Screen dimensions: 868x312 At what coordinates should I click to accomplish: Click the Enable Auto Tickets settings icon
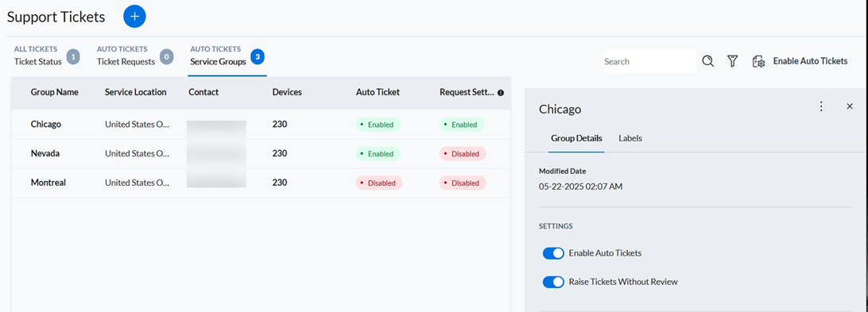pyautogui.click(x=758, y=61)
